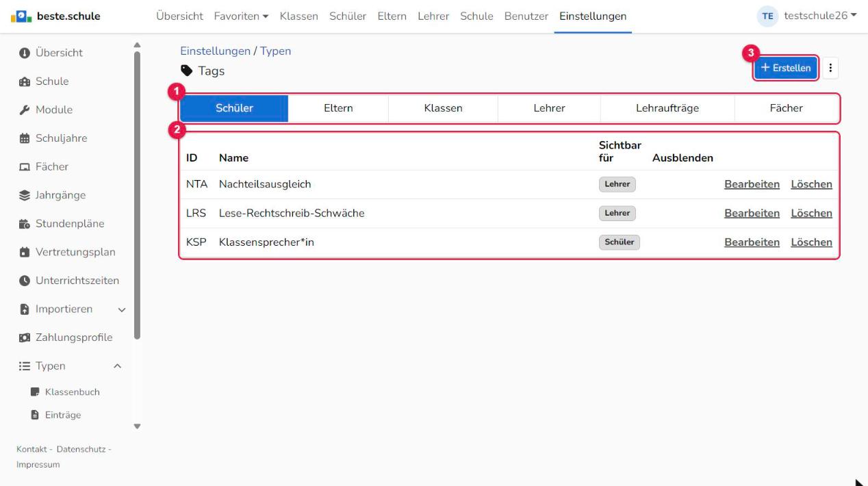Edit the Klassensprecher*in tag
Viewport: 868px width, 486px height.
(752, 242)
